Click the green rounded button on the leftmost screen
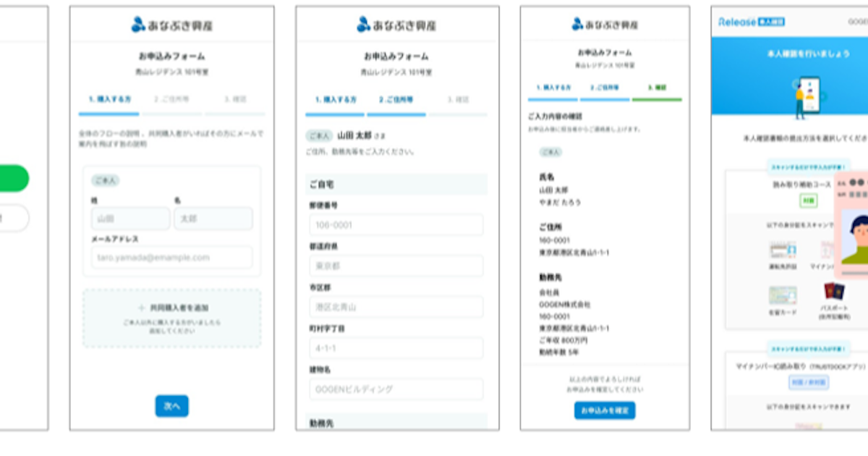Image resolution: width=868 pixels, height=456 pixels. point(14,178)
